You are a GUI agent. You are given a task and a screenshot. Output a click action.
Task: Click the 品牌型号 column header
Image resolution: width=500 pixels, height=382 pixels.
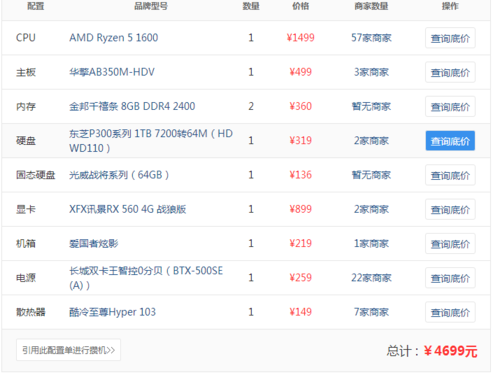point(151,6)
